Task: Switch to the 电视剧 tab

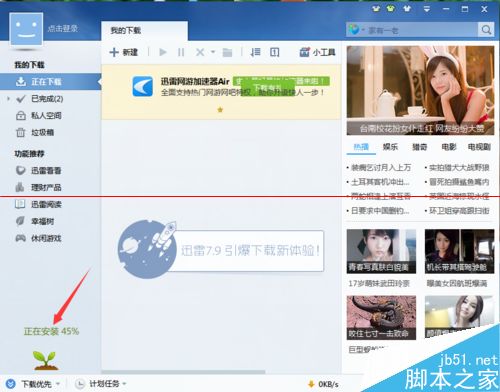Action: [x=479, y=147]
